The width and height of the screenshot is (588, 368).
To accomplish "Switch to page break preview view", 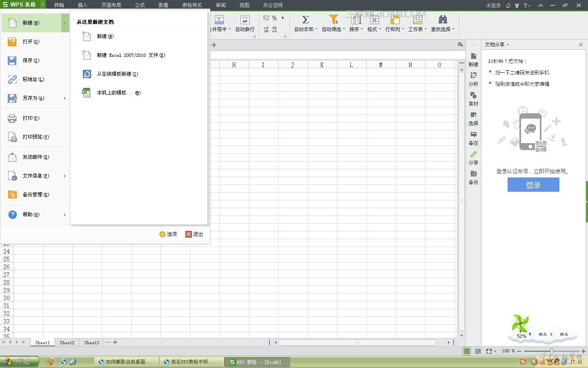I will 478,351.
